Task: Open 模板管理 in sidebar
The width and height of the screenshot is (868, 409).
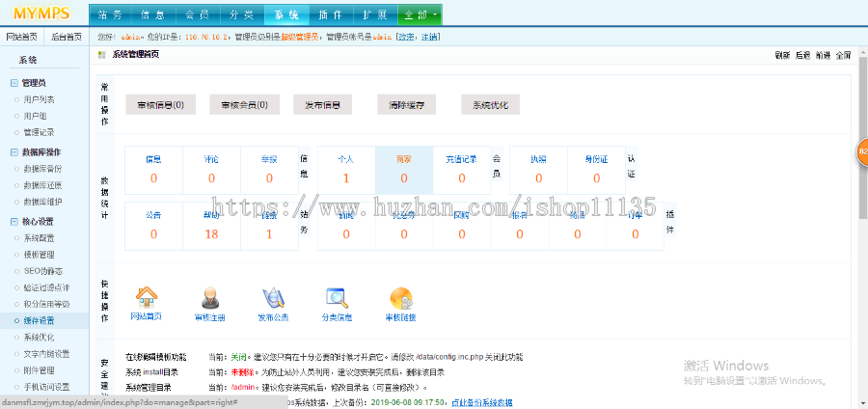Action: click(39, 255)
